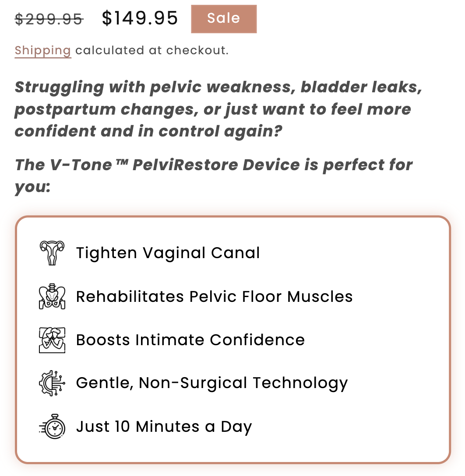Click the word "you:" before the feature box
The height and width of the screenshot is (476, 465).
[33, 187]
